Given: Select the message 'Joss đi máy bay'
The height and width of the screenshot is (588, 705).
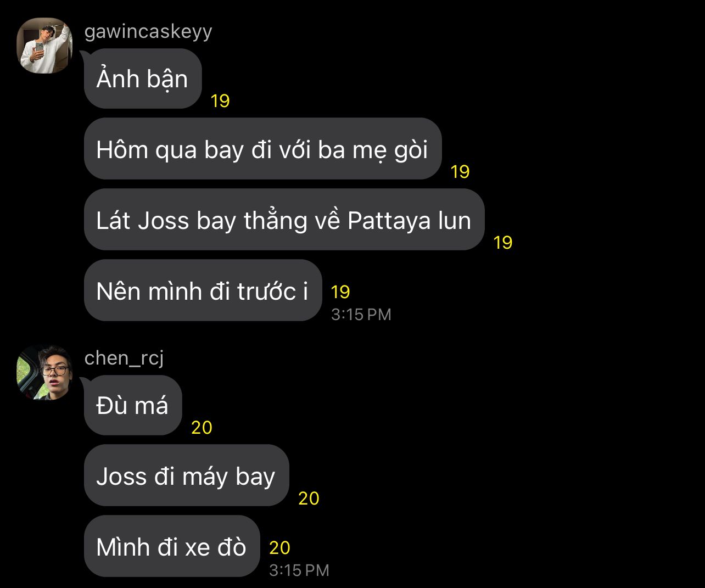Looking at the screenshot, I should coord(186,475).
